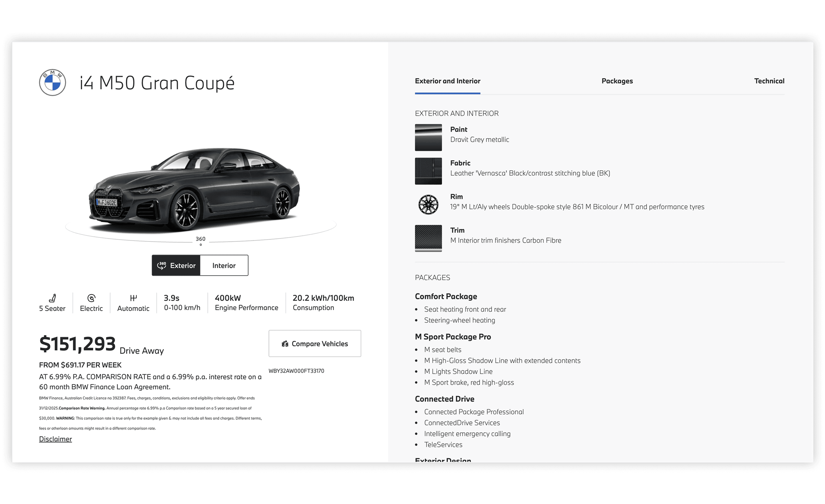Switch to Exterior 360 view
825x504 pixels.
[176, 265]
